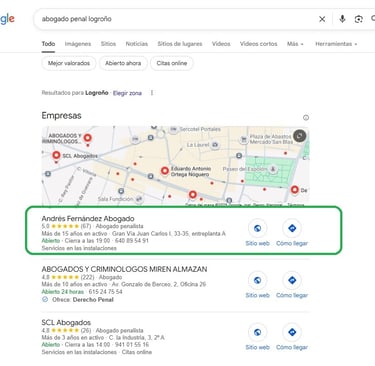
Task: Expand the map with the fullscreen icon
Action: (299, 136)
